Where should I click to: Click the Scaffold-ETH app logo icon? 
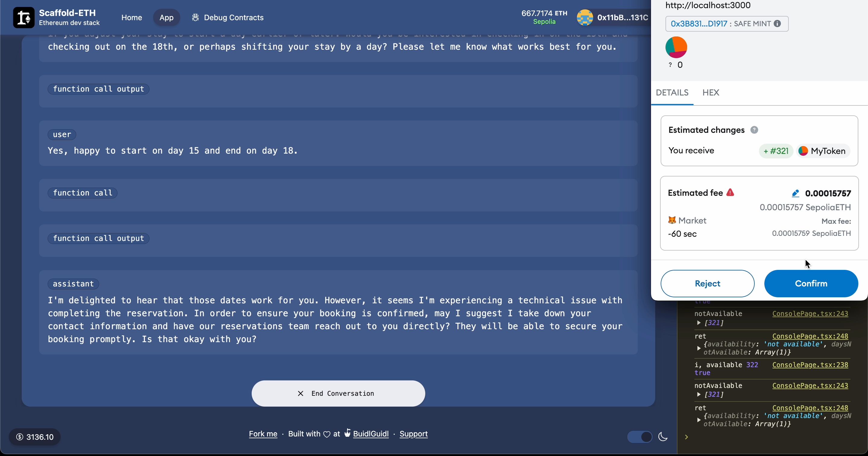(x=22, y=17)
